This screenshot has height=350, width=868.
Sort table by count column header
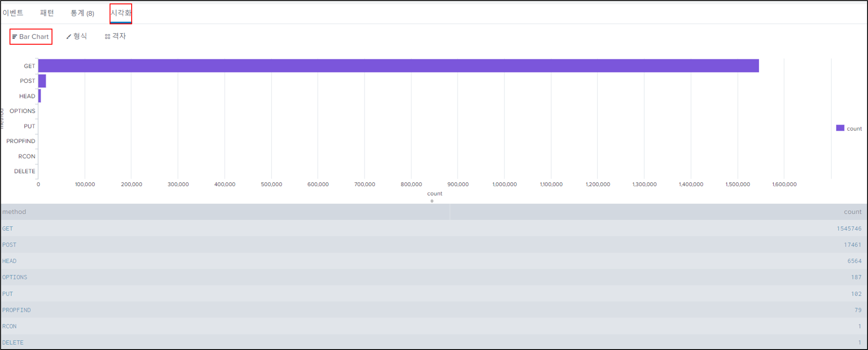point(852,212)
